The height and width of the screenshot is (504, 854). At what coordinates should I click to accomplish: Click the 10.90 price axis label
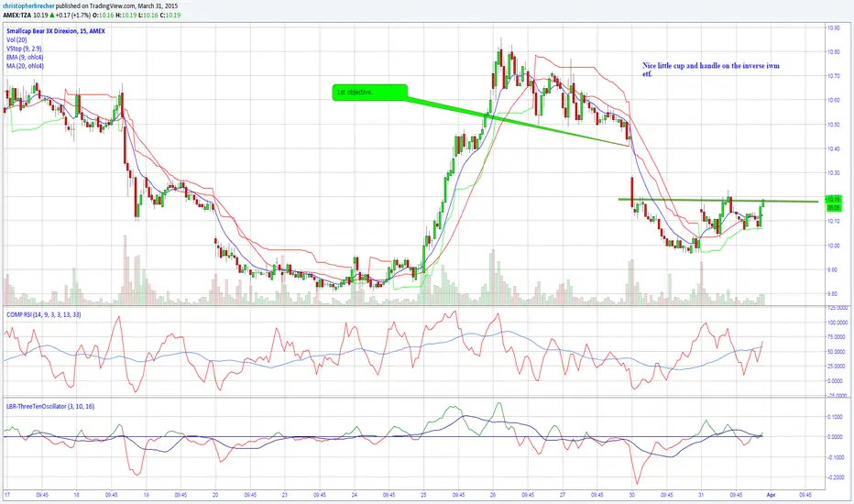pos(833,27)
